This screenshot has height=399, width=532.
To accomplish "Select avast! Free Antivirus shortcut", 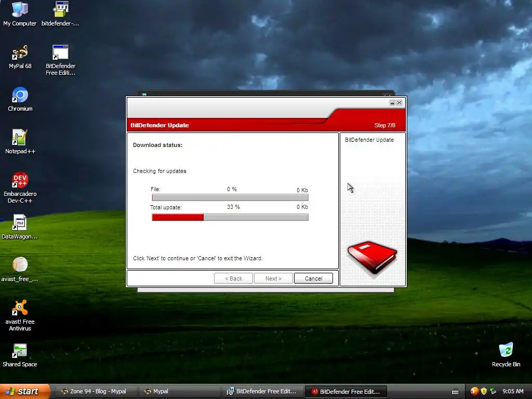I will (20, 315).
